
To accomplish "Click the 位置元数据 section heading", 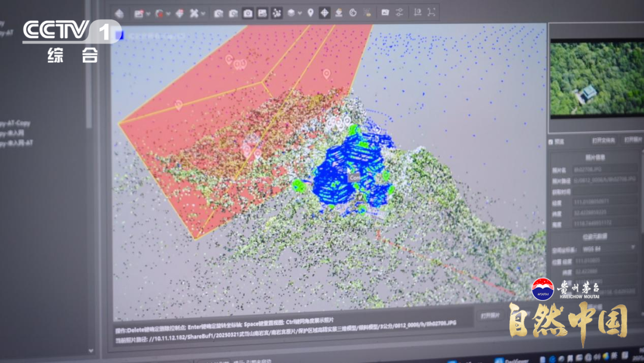I will click(595, 237).
